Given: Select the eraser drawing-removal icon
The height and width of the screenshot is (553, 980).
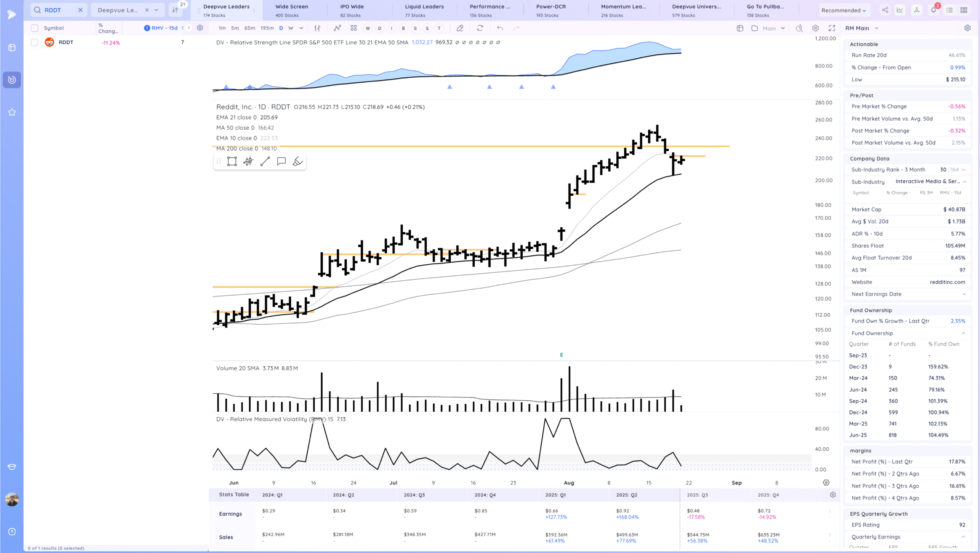Looking at the screenshot, I should point(460,28).
